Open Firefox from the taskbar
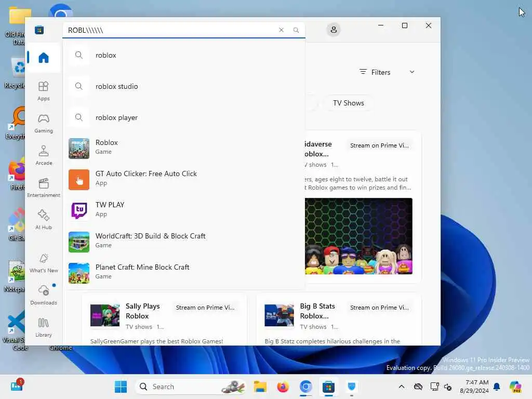 pyautogui.click(x=283, y=387)
